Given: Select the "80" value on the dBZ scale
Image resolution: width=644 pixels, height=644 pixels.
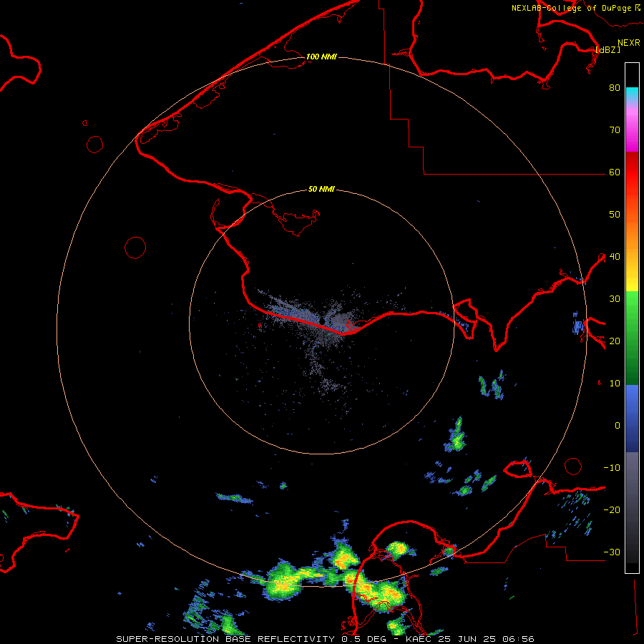Looking at the screenshot, I should (x=615, y=87).
